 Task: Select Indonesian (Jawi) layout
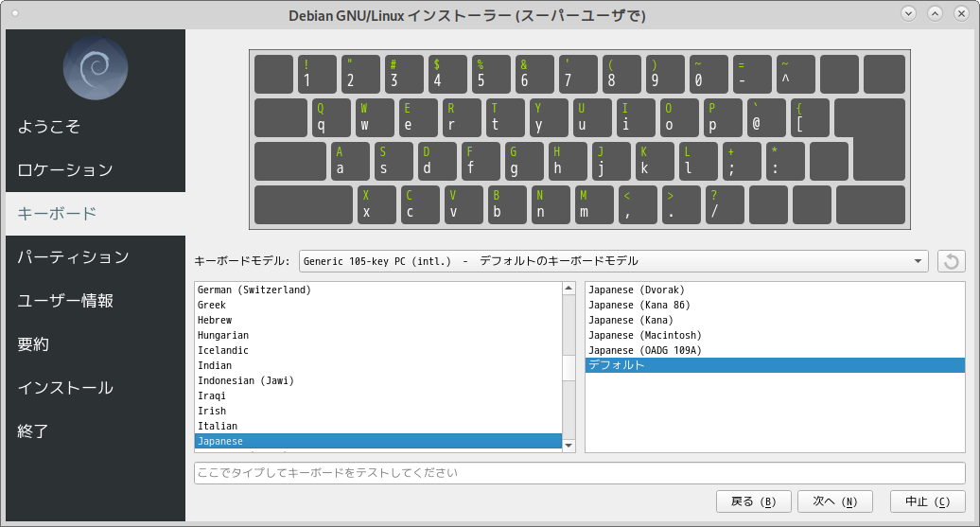378,380
